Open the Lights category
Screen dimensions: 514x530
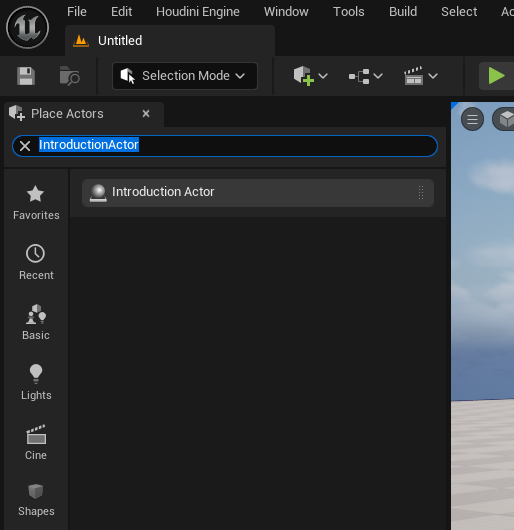(36, 382)
